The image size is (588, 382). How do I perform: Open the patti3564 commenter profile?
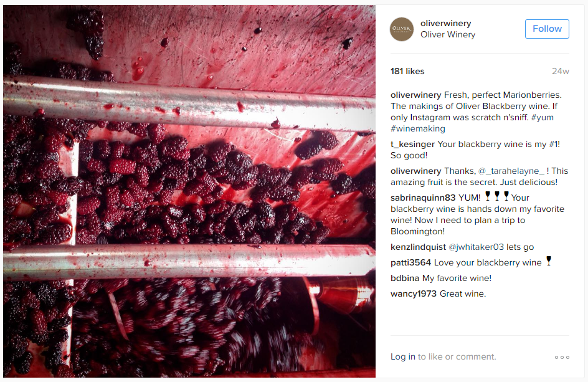pyautogui.click(x=410, y=263)
